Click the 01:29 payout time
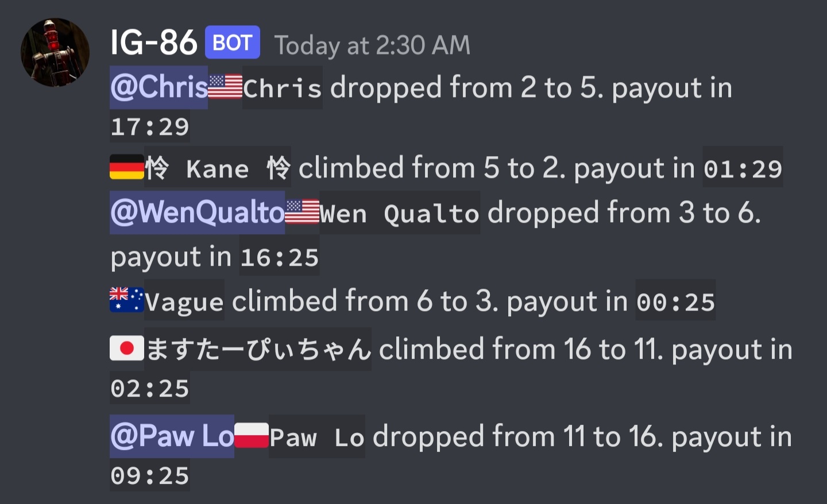Screen dimensions: 827x504 (743, 168)
